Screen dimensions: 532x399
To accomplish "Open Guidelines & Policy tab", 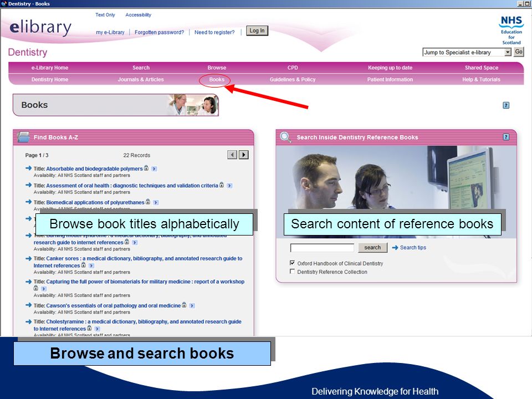I will pos(293,79).
